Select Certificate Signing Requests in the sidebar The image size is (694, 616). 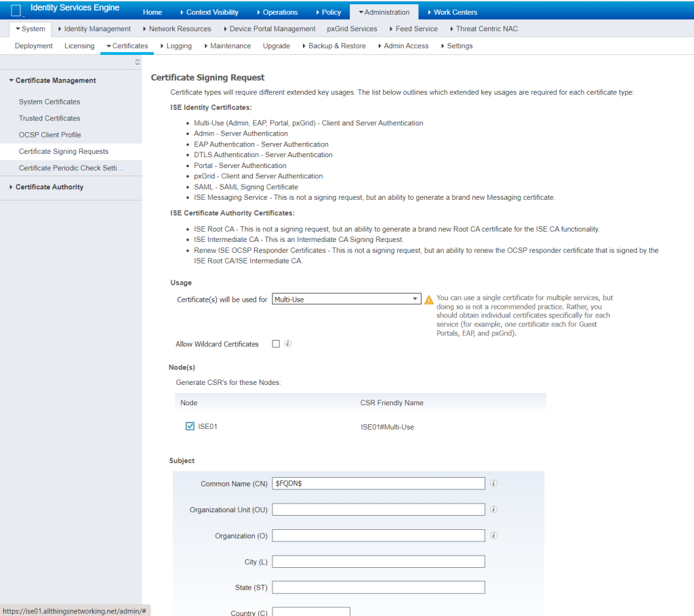point(64,151)
